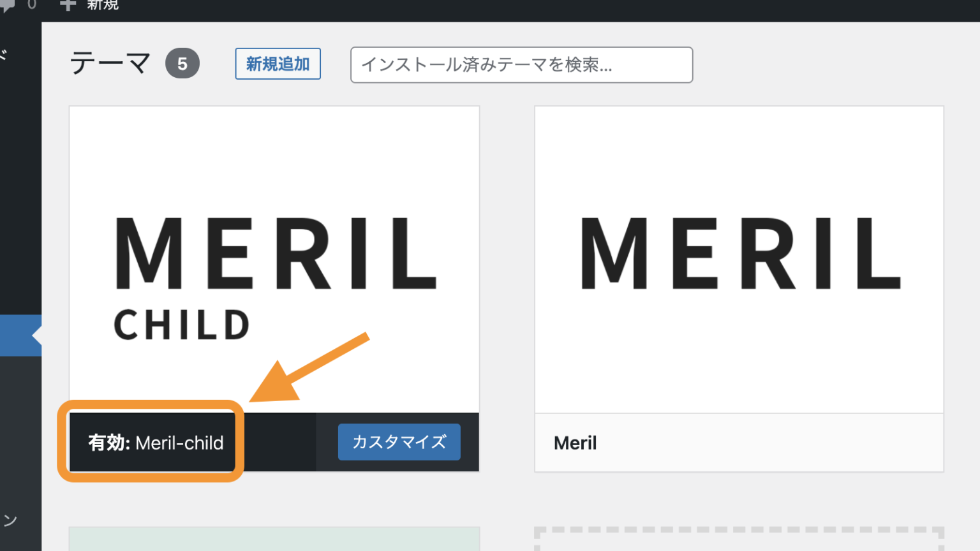Screen dimensions: 980x551
Task: Click カスタマイズ to customize Meril-child
Action: coord(399,442)
